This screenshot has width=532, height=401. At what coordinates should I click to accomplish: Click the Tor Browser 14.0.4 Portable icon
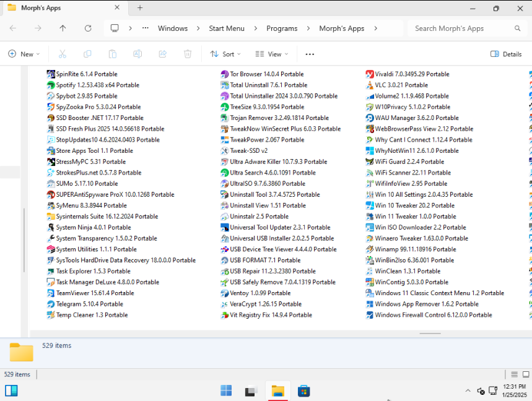click(x=225, y=74)
